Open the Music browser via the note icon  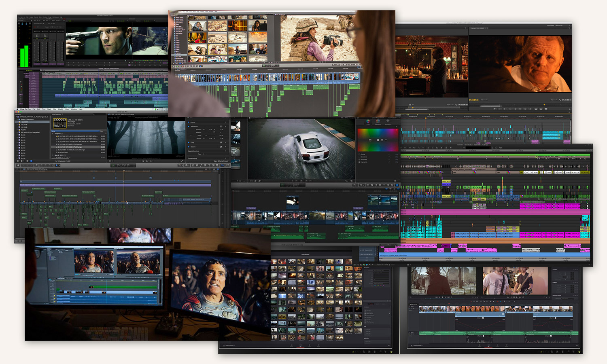coord(201,165)
